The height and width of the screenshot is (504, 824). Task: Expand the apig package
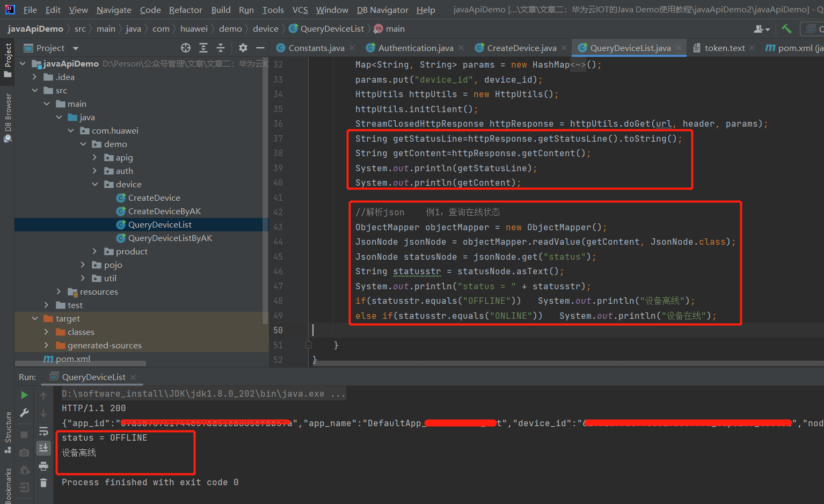[95, 157]
